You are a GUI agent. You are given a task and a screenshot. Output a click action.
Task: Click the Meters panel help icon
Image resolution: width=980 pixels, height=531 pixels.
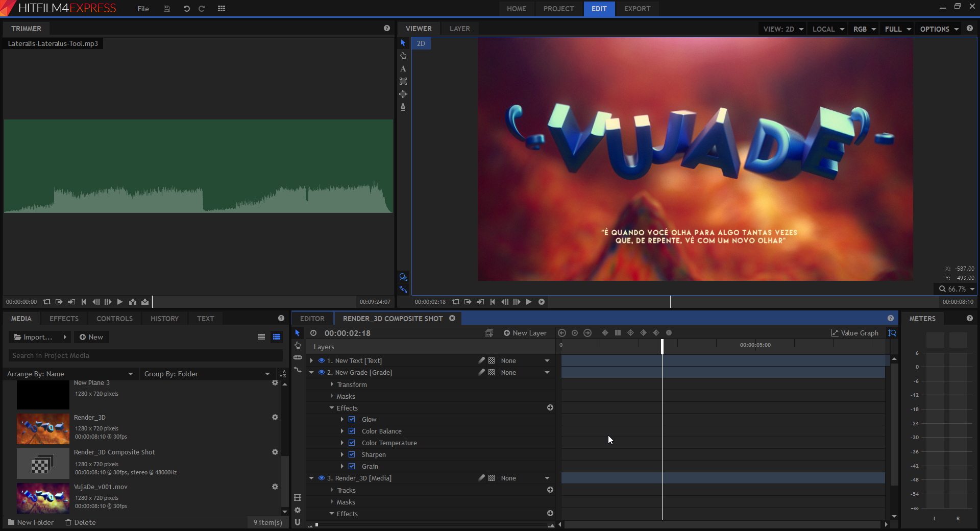pyautogui.click(x=970, y=318)
